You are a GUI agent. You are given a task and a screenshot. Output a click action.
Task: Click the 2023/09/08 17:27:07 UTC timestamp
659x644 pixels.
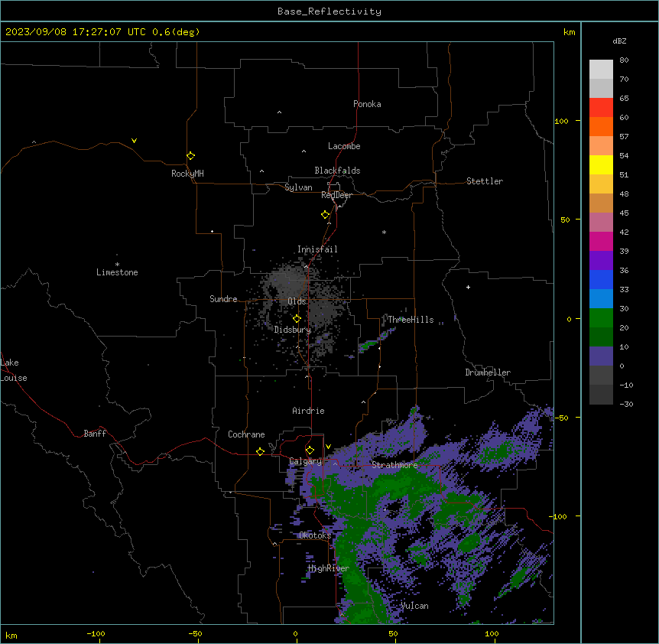[x=76, y=32]
